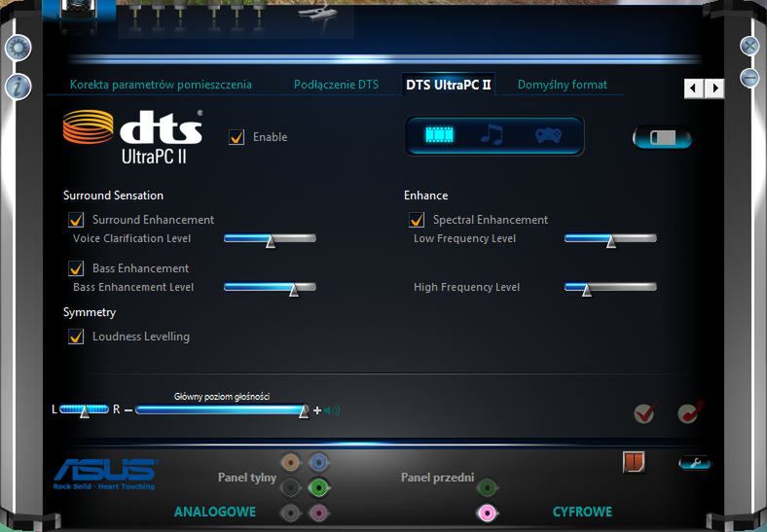Click the volume plus sign

[x=317, y=410]
